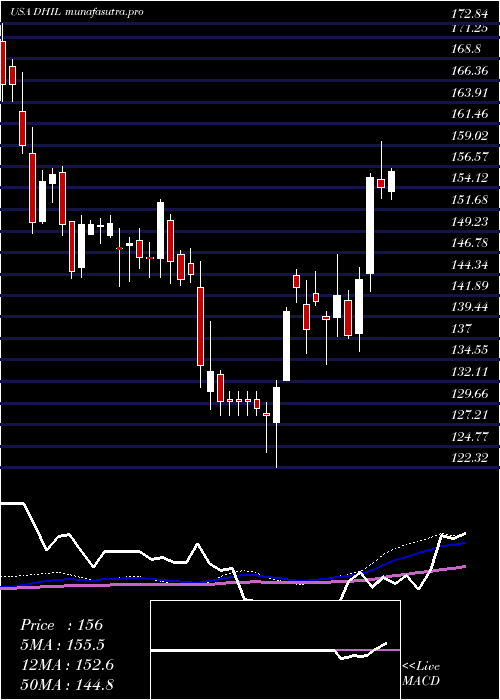
Task: Select the 154.12 price axis label
Action: pos(469,178)
